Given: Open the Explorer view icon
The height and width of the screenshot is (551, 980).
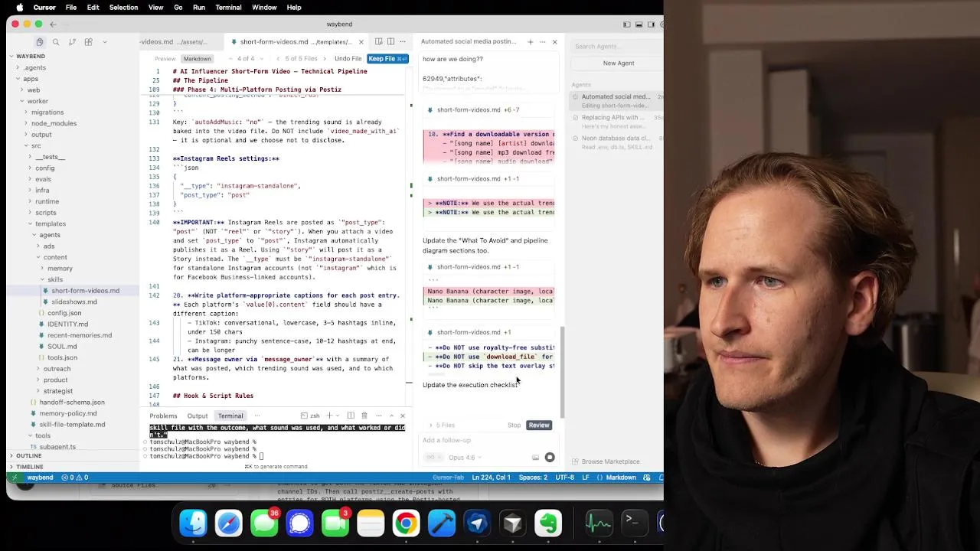Looking at the screenshot, I should coord(40,42).
